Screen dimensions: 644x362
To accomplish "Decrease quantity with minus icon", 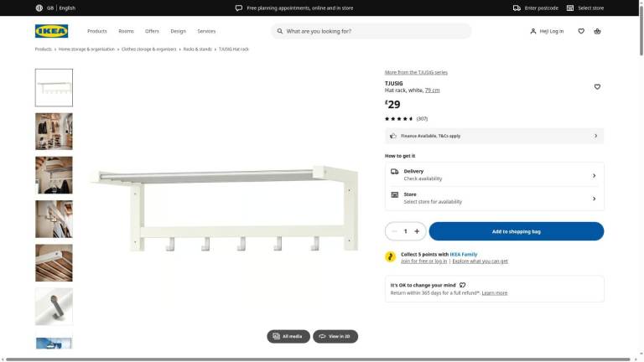I will (394, 231).
